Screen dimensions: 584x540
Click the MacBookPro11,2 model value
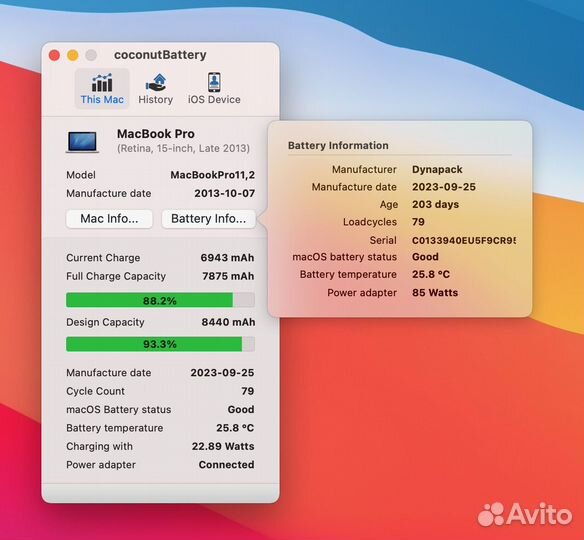pyautogui.click(x=213, y=175)
